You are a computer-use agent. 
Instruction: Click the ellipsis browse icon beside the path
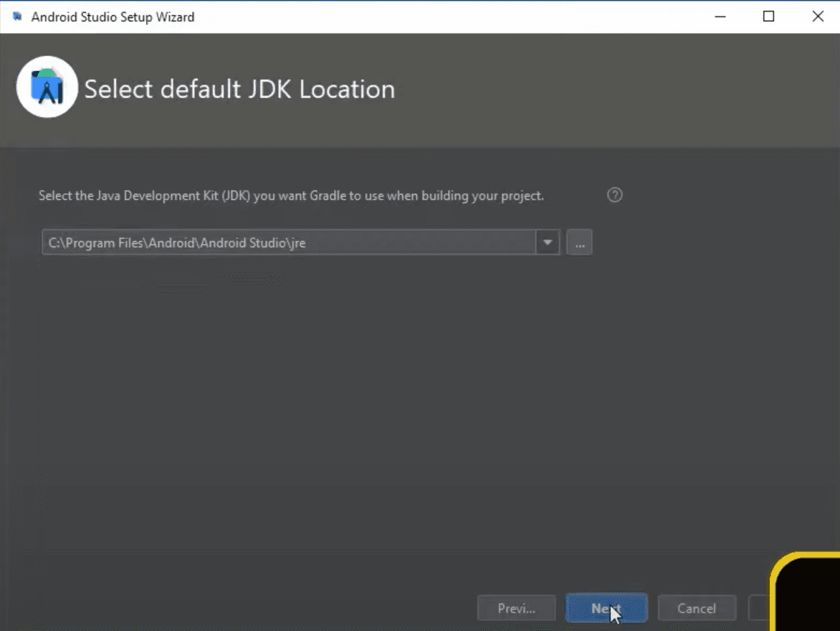click(x=578, y=242)
